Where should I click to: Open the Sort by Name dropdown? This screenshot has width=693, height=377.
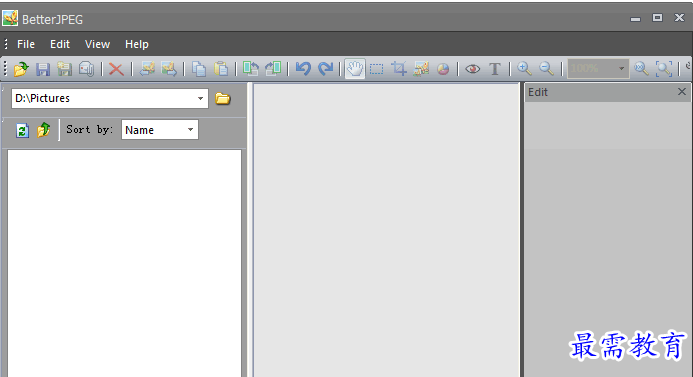tap(190, 130)
